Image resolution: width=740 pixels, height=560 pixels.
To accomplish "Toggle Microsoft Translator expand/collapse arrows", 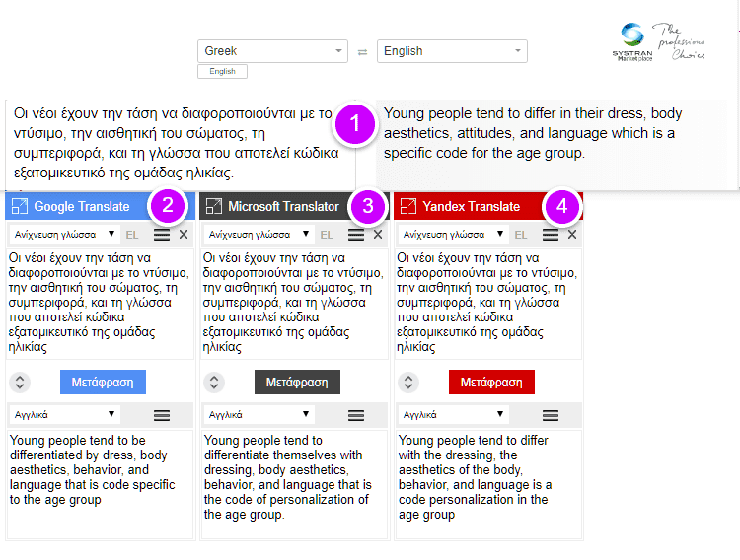I will 214,383.
